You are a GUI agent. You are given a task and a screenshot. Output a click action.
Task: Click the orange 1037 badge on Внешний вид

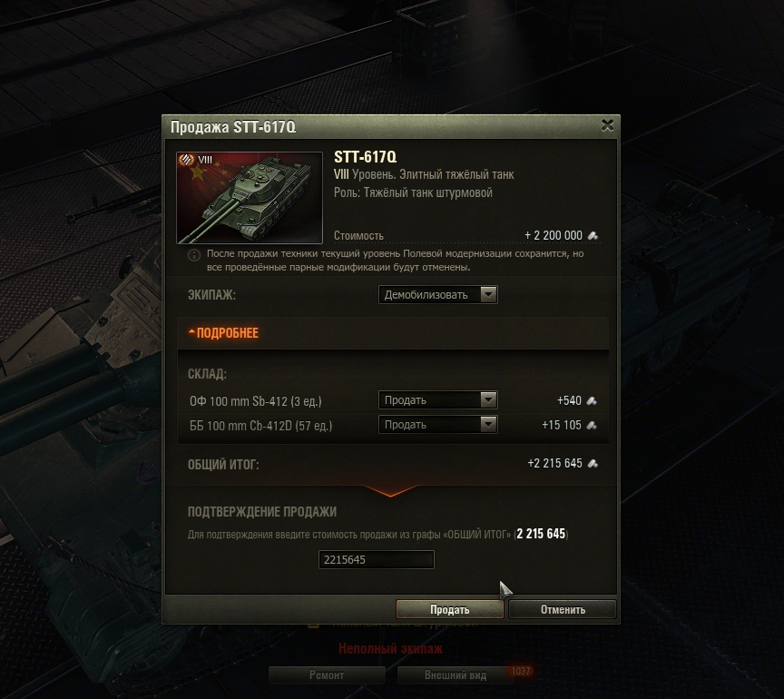pyautogui.click(x=521, y=671)
